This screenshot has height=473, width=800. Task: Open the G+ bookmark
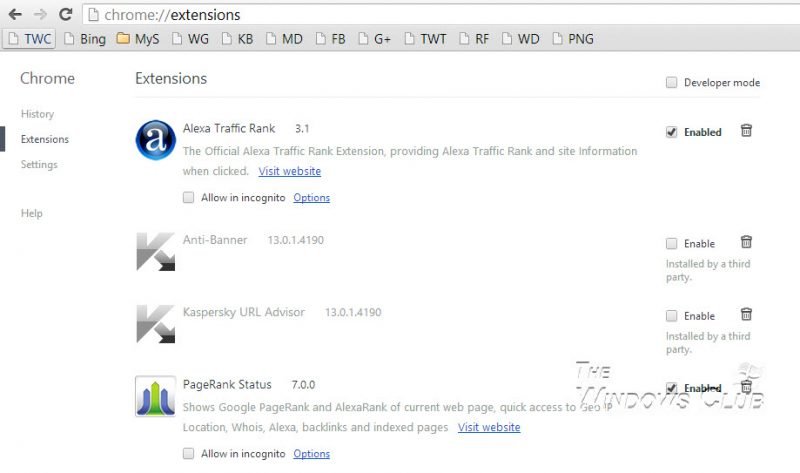(x=374, y=39)
